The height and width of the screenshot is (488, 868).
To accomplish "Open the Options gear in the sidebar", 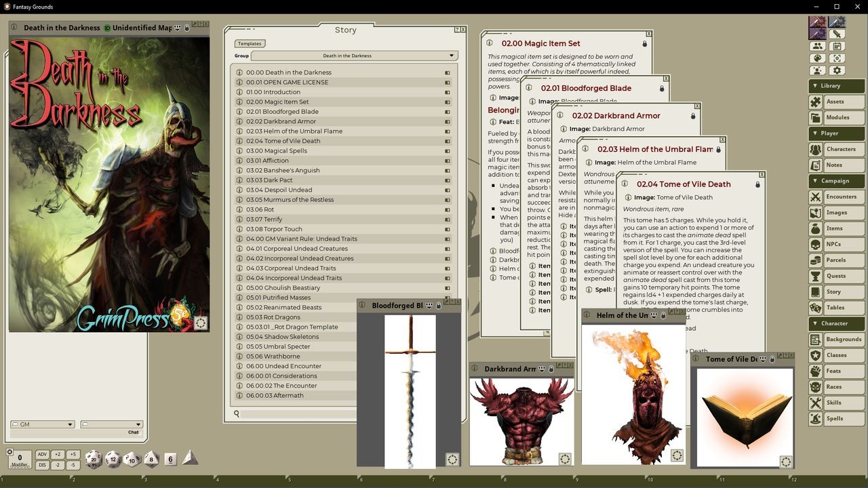I will (837, 70).
